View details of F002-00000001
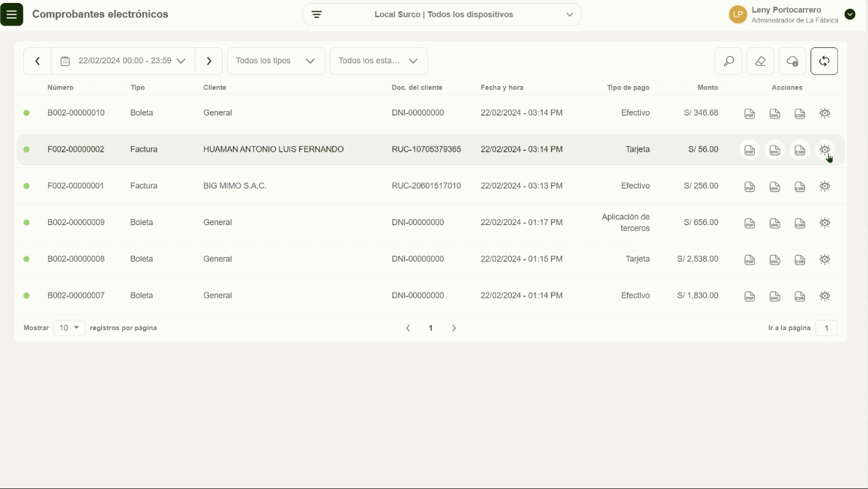The height and width of the screenshot is (489, 868). click(x=825, y=186)
